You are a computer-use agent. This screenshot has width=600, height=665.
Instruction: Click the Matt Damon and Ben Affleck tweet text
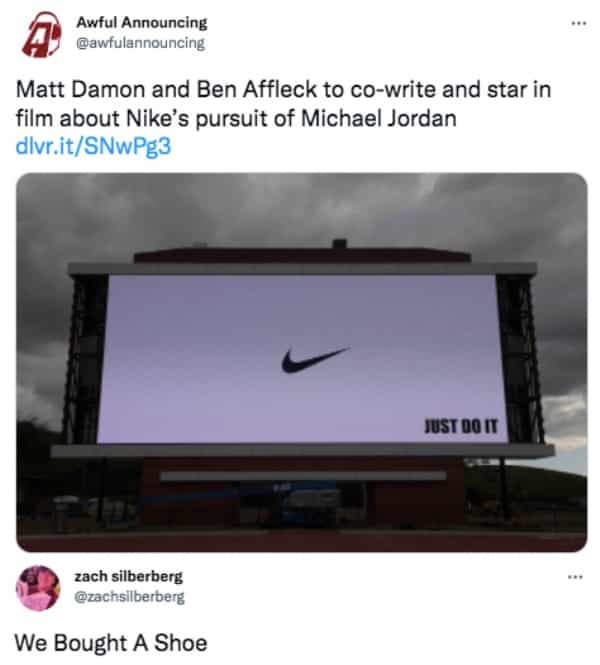click(283, 104)
